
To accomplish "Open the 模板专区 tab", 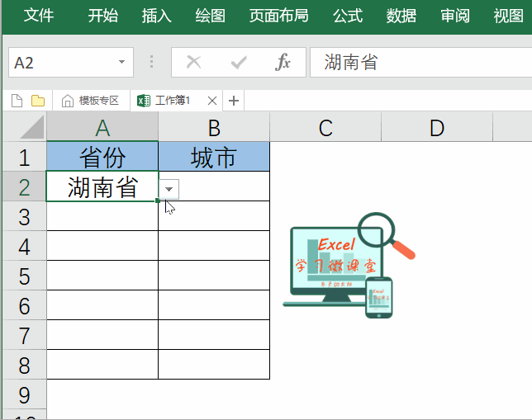I will (91, 101).
